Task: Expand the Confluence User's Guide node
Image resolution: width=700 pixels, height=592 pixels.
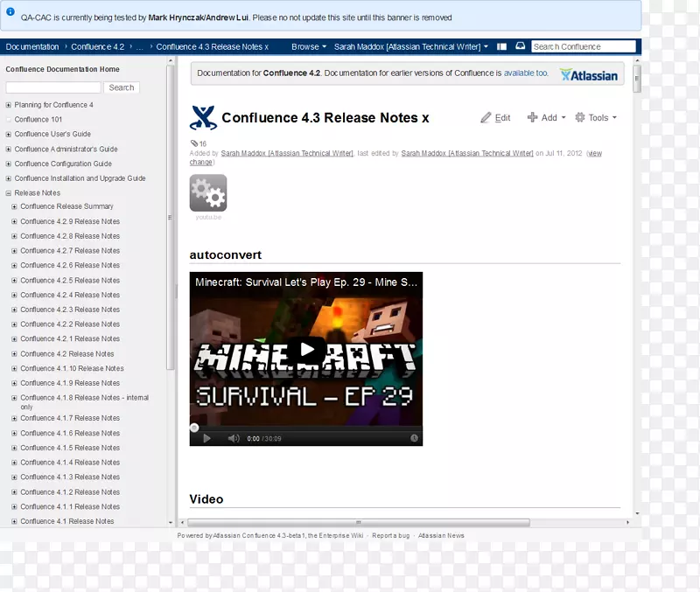Action: pos(9,135)
